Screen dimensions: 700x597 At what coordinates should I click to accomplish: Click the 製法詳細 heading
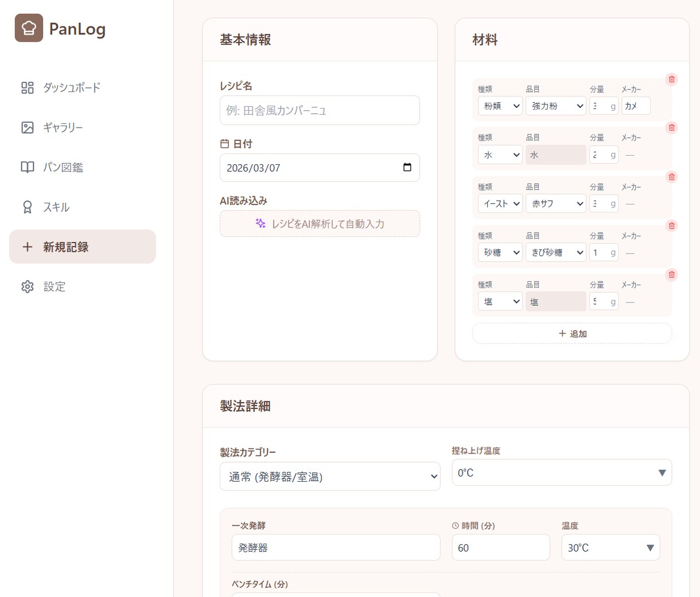246,406
